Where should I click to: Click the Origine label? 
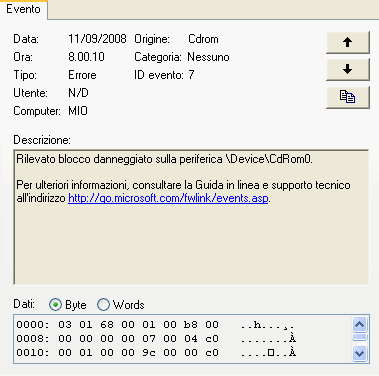tap(152, 39)
